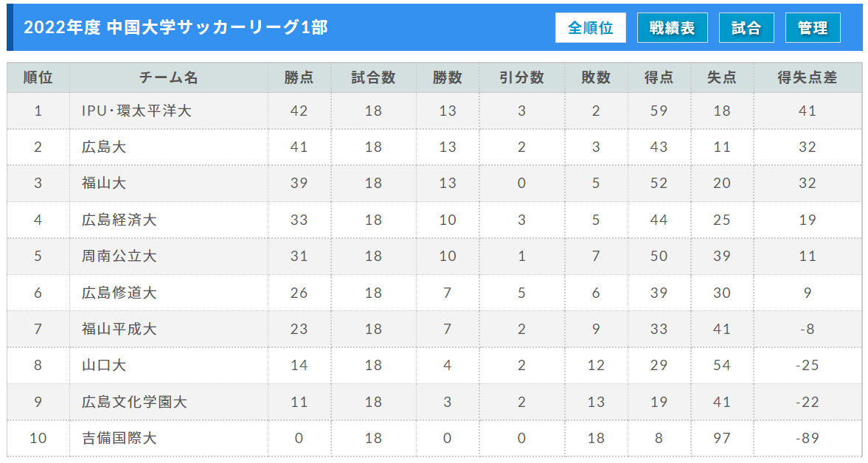868x463 pixels.
Task: Click team name 広島経済大
Action: pyautogui.click(x=119, y=220)
